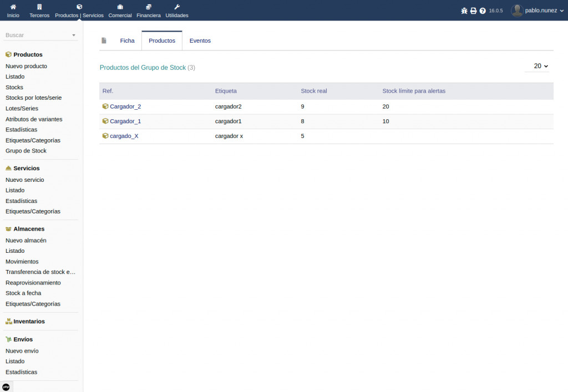Image resolution: width=568 pixels, height=392 pixels.
Task: Open Inventarios section in the sidebar
Action: coord(29,322)
